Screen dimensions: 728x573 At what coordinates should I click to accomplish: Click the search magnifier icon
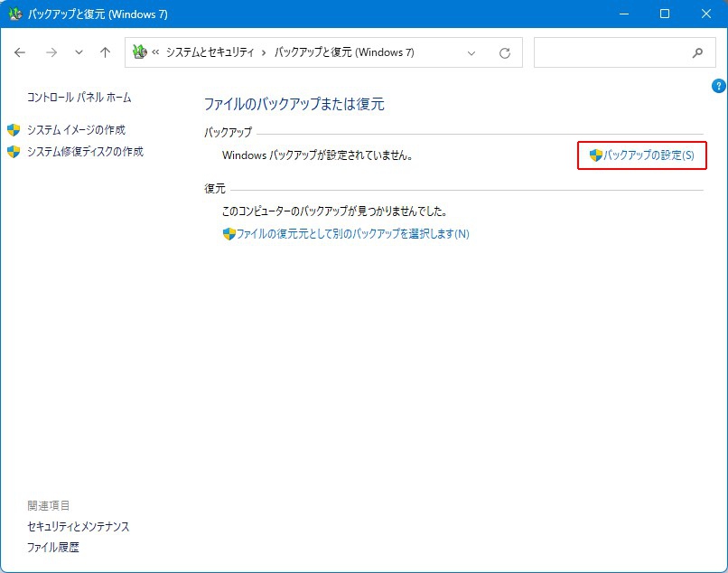coord(697,52)
